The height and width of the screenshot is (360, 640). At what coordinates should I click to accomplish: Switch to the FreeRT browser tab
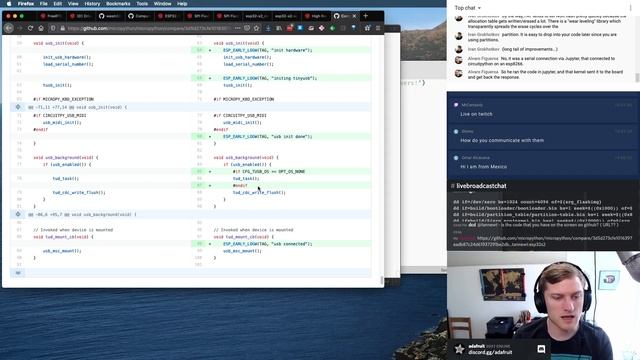tap(51, 16)
